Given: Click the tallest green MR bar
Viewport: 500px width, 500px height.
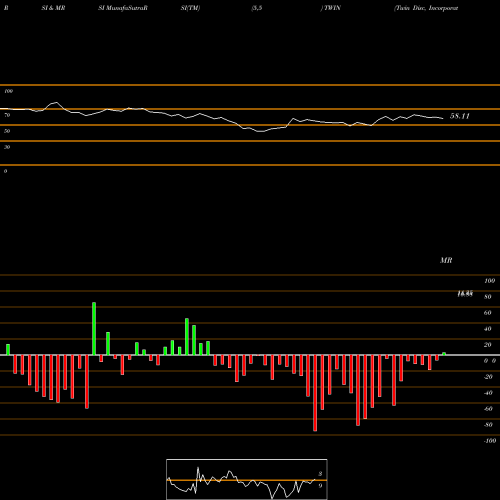Looking at the screenshot, I should point(94,329).
